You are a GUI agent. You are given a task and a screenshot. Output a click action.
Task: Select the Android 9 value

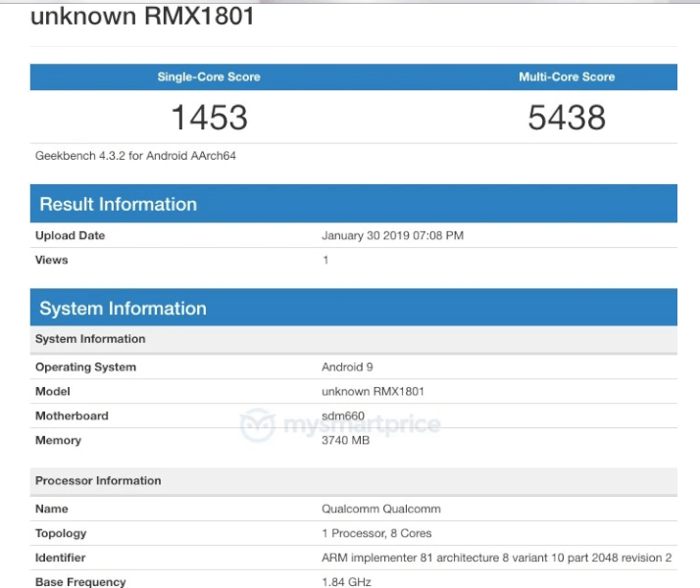click(x=347, y=367)
